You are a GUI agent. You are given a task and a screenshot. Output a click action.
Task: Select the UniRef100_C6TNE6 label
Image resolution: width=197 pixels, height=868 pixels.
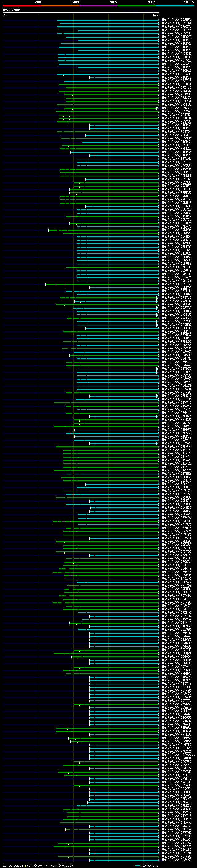click(x=176, y=474)
